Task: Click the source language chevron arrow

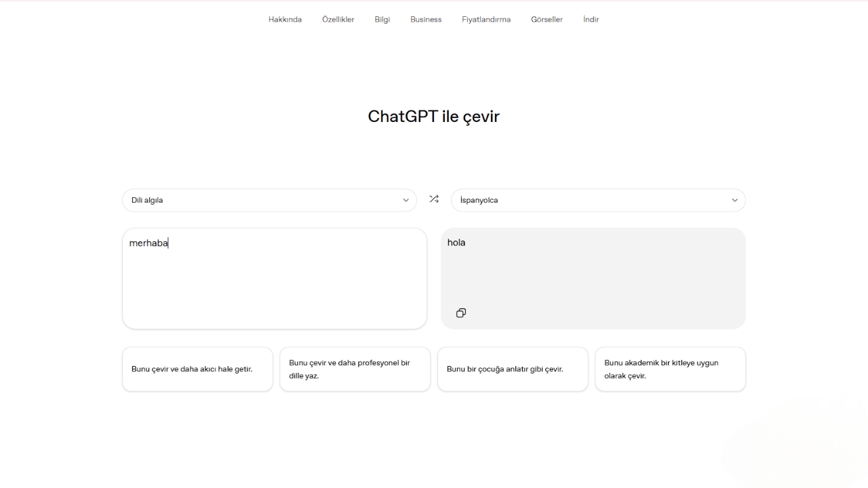Action: tap(406, 200)
